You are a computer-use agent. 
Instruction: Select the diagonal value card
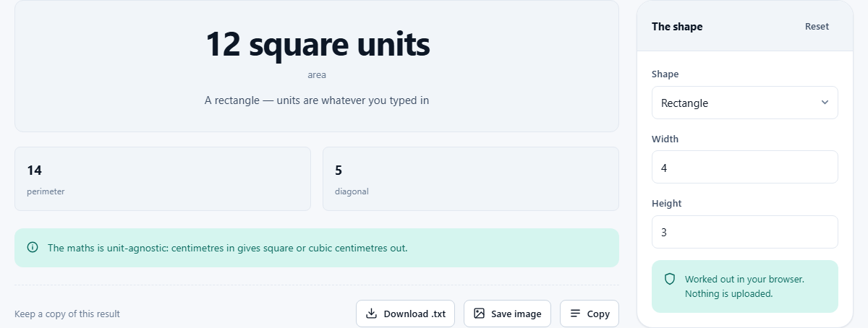471,179
